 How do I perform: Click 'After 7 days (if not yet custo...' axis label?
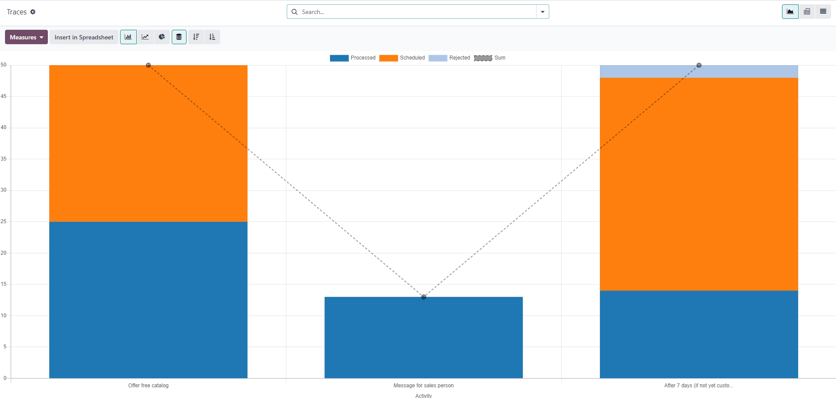pyautogui.click(x=699, y=385)
